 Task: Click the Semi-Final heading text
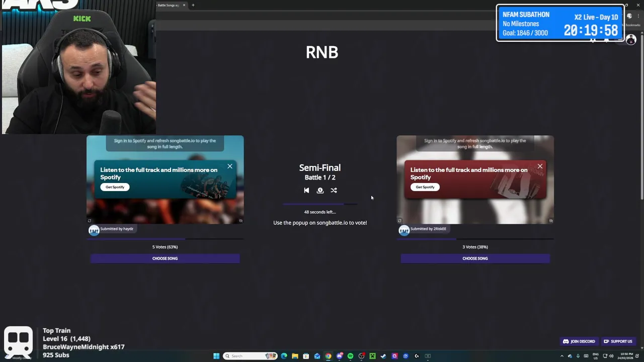320,168
